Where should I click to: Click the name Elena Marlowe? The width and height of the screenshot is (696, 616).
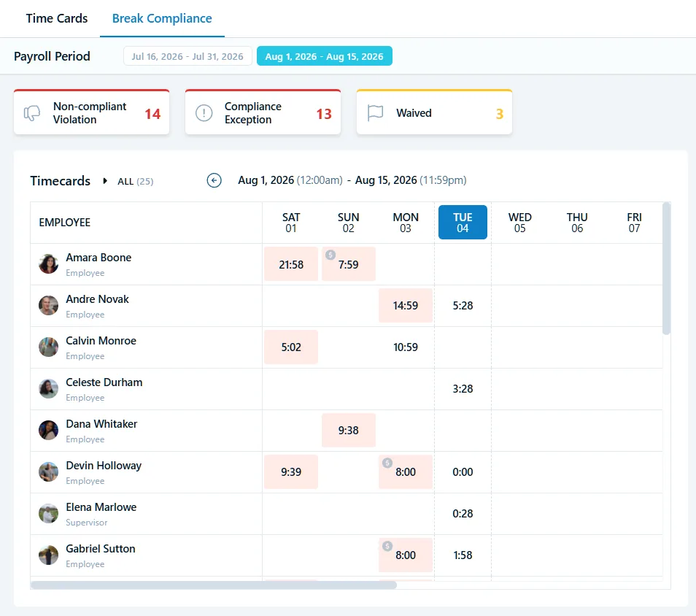click(x=101, y=507)
